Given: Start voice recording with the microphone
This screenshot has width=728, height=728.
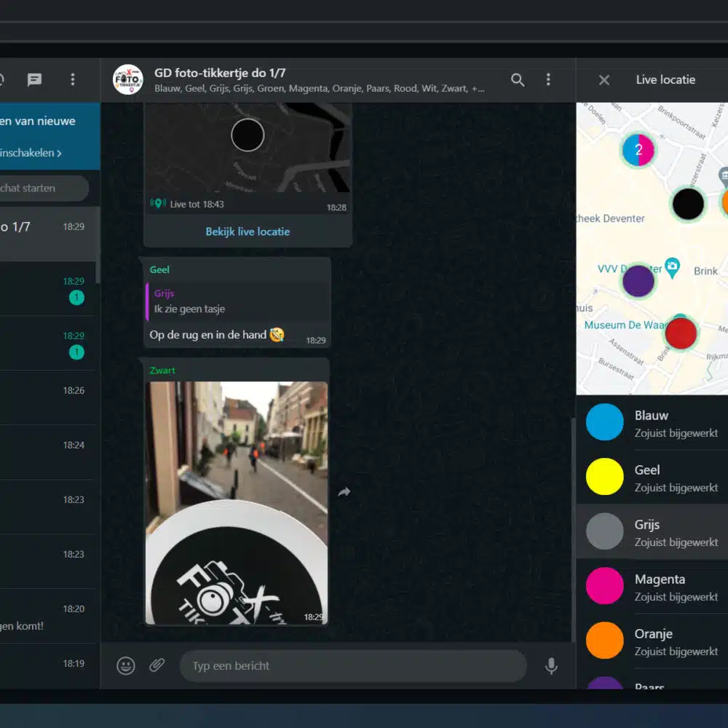Looking at the screenshot, I should pos(551,665).
